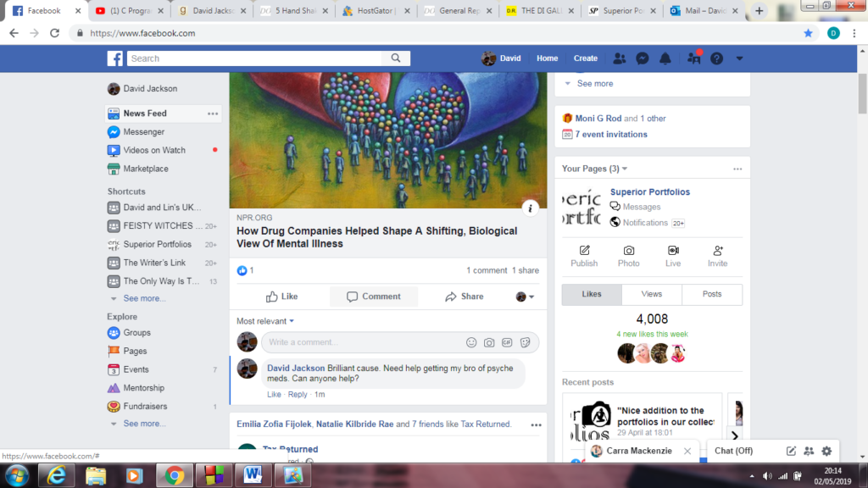
Task: Click the friend requests icon in header
Action: point(620,58)
